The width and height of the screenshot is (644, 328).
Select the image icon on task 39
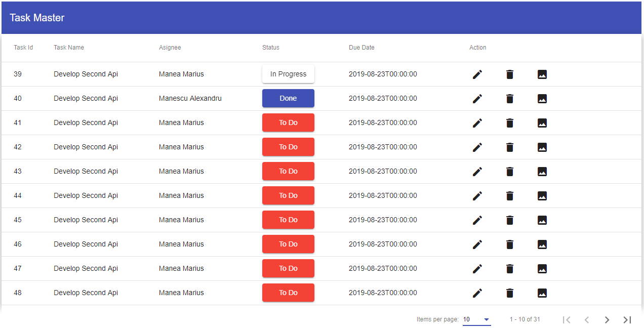click(542, 74)
